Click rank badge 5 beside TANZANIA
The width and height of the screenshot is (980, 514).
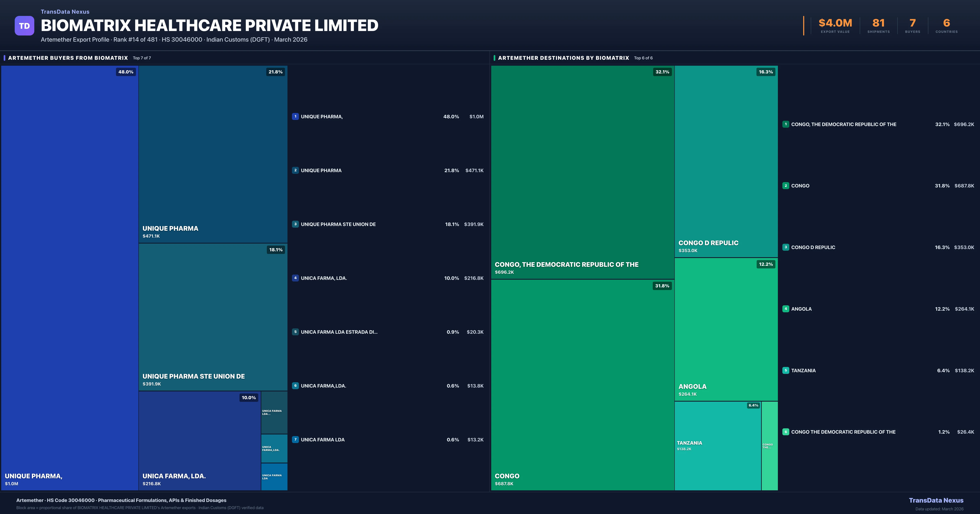[x=786, y=370]
